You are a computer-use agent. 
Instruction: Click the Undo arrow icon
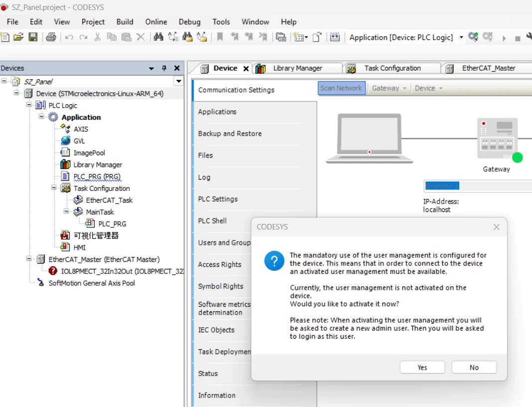click(x=69, y=37)
